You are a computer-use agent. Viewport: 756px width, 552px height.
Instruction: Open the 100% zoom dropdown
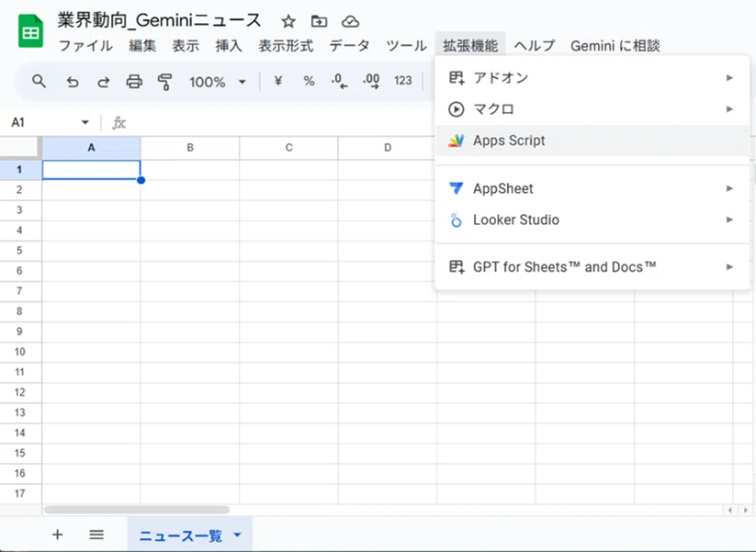(218, 82)
